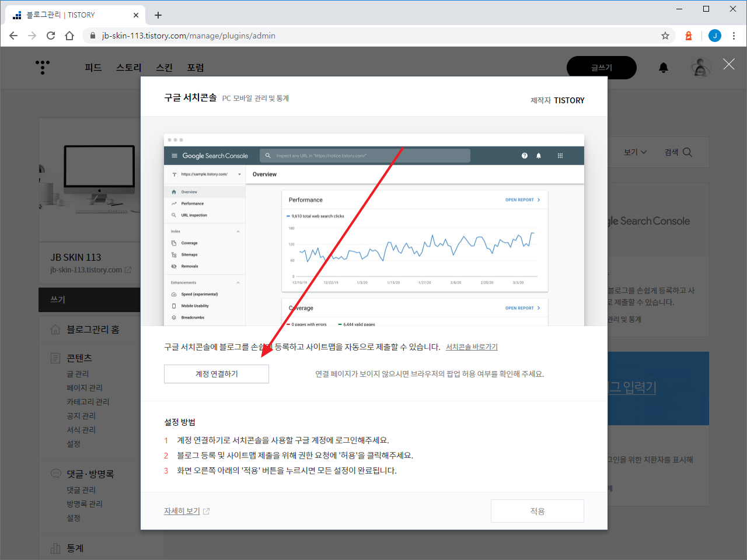Open 카테고리 관리 in the sidebar
747x560 pixels.
coord(88,402)
